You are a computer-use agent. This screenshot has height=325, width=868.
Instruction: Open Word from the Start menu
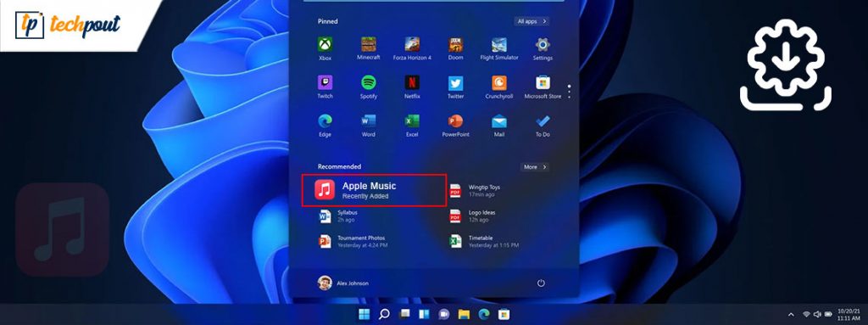point(369,126)
